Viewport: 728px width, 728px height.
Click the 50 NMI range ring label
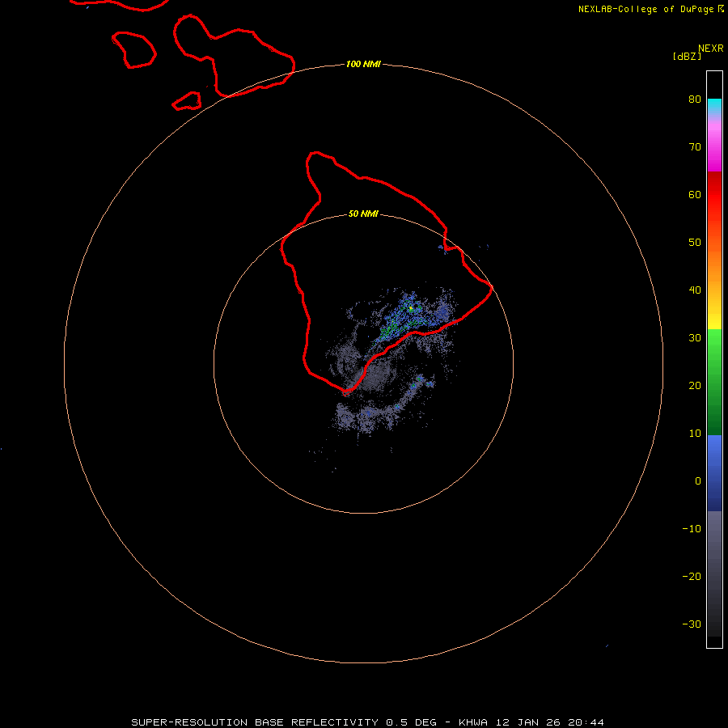coord(363,214)
